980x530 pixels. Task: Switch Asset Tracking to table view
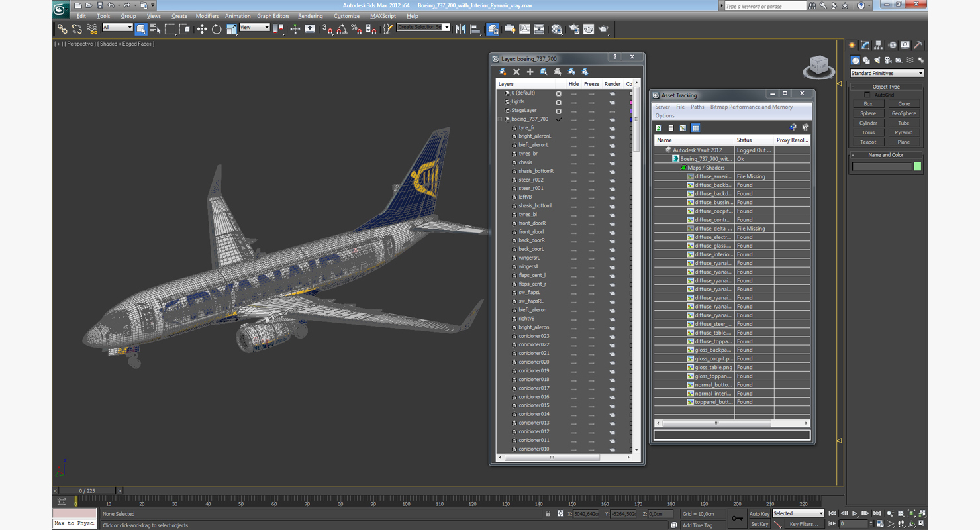695,128
